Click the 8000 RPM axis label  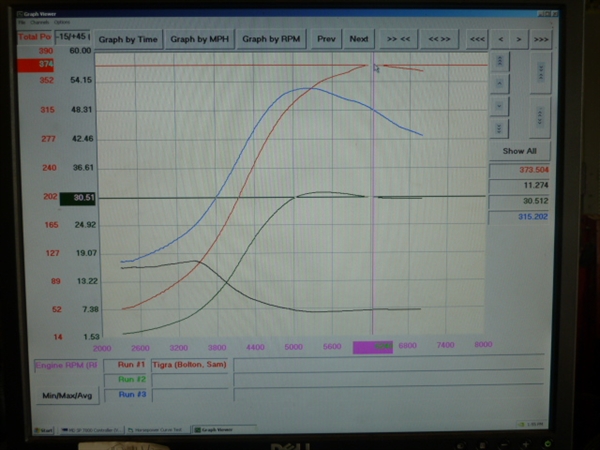pyautogui.click(x=483, y=345)
